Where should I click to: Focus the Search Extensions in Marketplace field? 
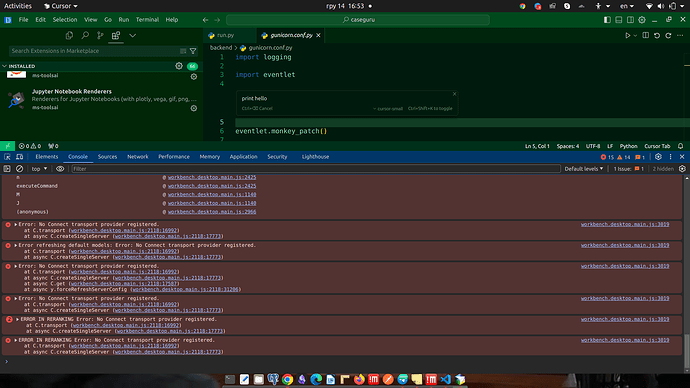[94, 51]
